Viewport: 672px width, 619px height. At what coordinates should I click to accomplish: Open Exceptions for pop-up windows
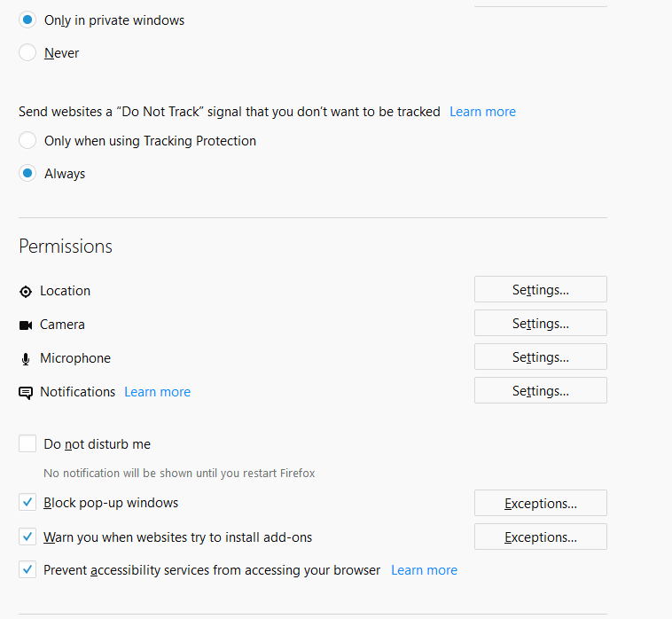(x=541, y=503)
